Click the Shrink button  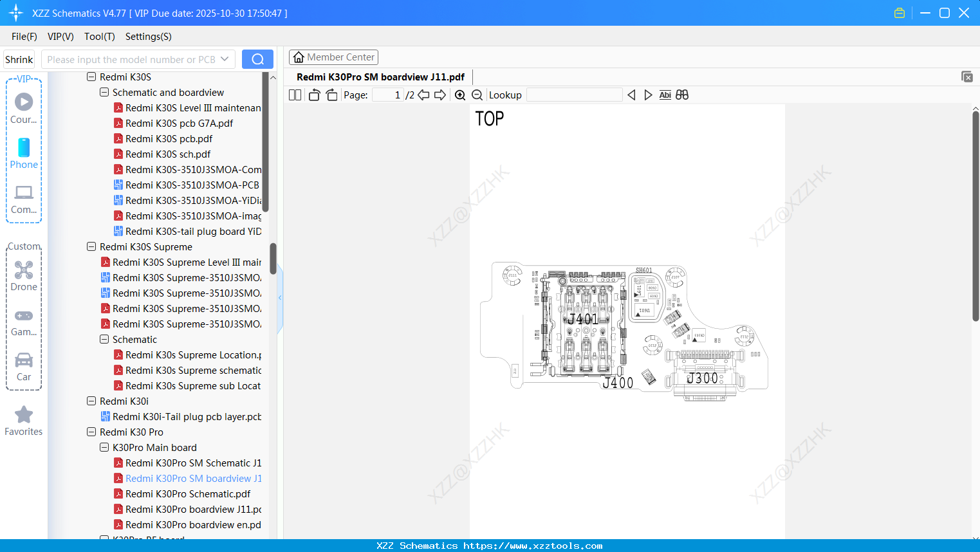[x=19, y=59]
